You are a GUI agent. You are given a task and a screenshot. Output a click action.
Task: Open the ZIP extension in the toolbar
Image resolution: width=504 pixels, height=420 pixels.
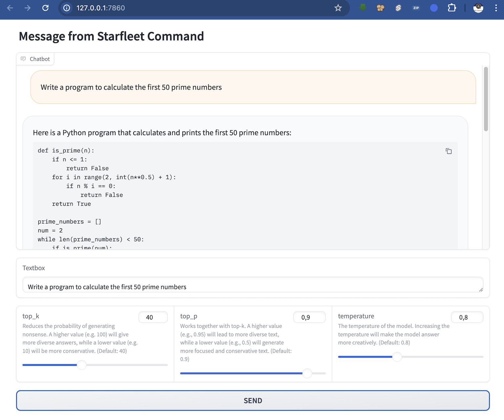point(416,8)
